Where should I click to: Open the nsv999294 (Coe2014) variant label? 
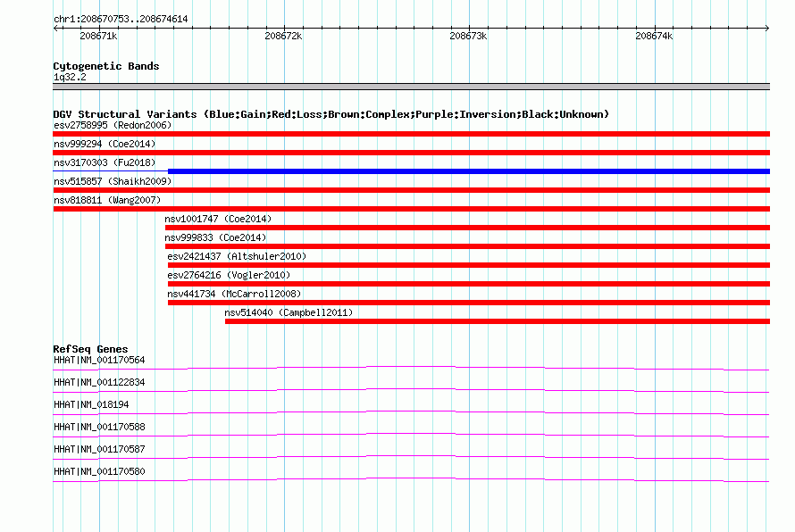(105, 144)
